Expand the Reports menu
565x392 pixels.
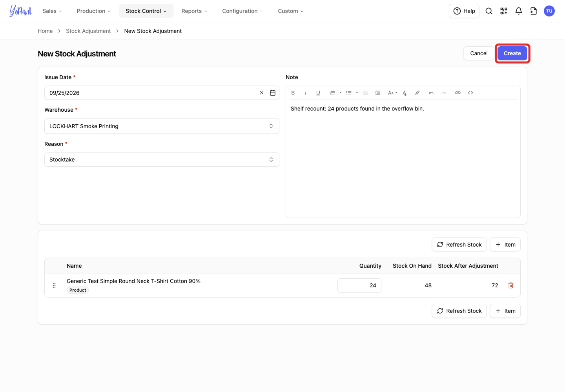pyautogui.click(x=194, y=11)
